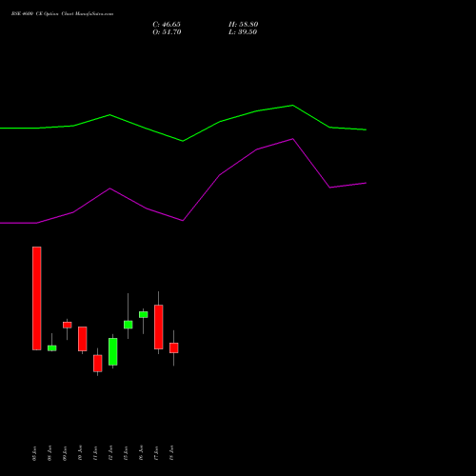The height and width of the screenshot is (476, 476).
Task: Click the '12 Jan' date axis label
Action: tap(110, 453)
